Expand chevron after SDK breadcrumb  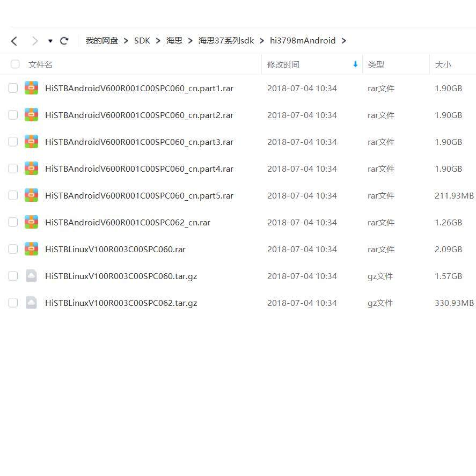click(158, 41)
